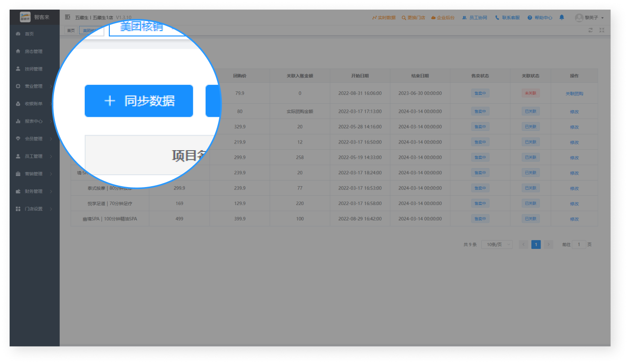Click the 泰式按摩 | 80分钟按摩 cell
628x364 pixels.
110,188
